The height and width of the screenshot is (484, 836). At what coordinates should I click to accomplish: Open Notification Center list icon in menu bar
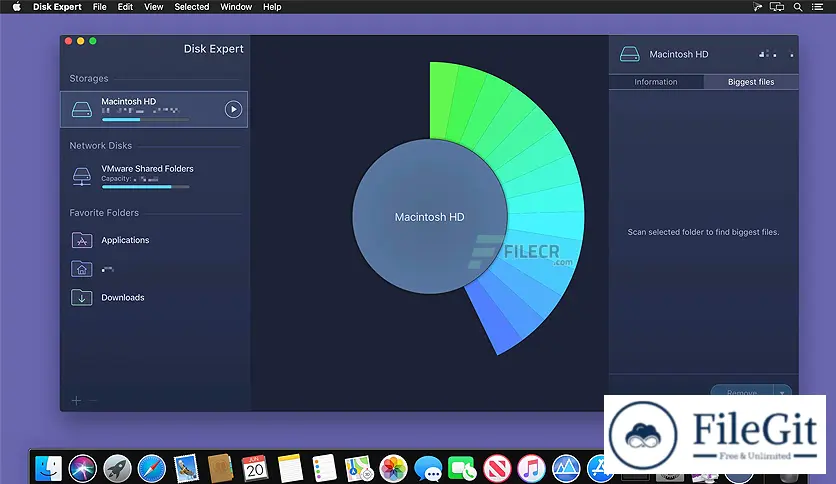click(x=817, y=7)
